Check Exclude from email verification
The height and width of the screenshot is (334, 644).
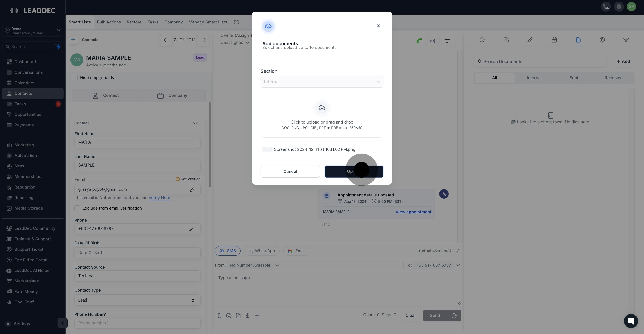pos(77,208)
